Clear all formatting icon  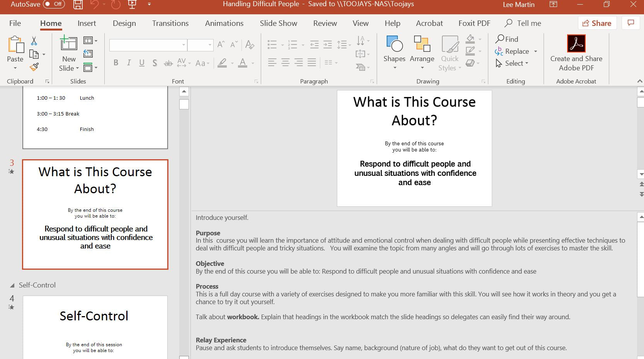coord(250,44)
